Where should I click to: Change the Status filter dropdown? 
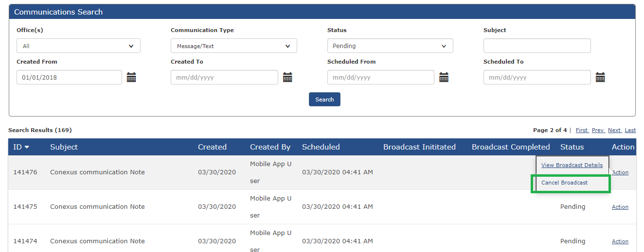point(390,46)
